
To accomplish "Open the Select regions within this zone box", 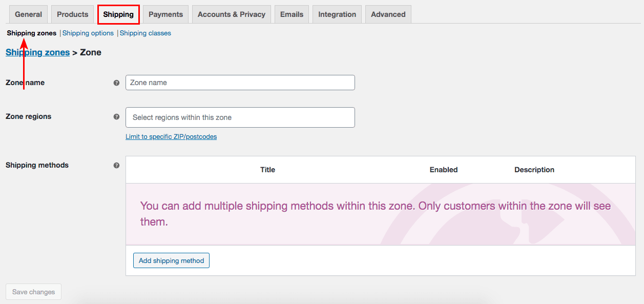I will tap(240, 117).
